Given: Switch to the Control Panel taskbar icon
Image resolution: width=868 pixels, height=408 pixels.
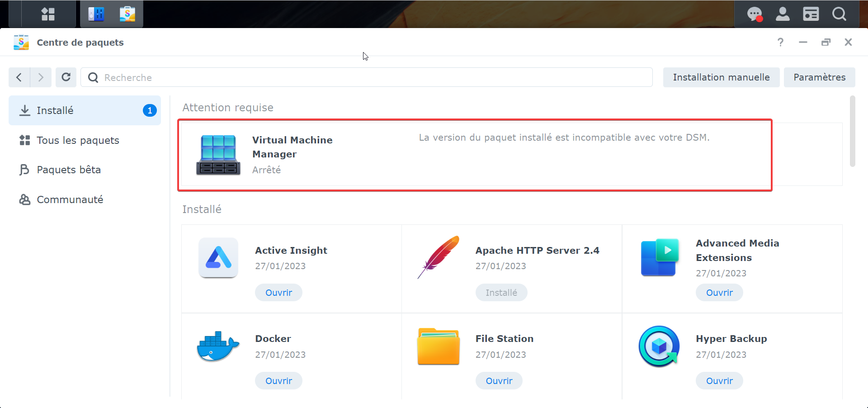Looking at the screenshot, I should coord(96,14).
